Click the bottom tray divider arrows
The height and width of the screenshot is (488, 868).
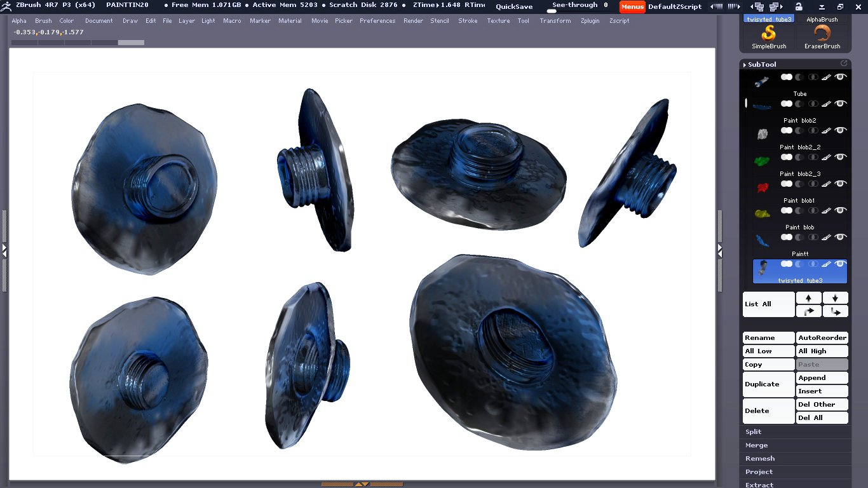click(362, 484)
